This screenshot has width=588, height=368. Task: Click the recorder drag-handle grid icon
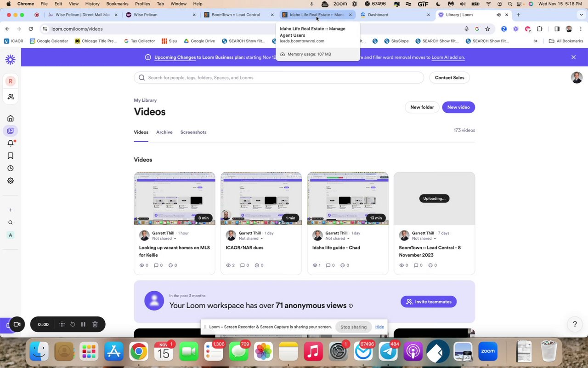coord(62,324)
